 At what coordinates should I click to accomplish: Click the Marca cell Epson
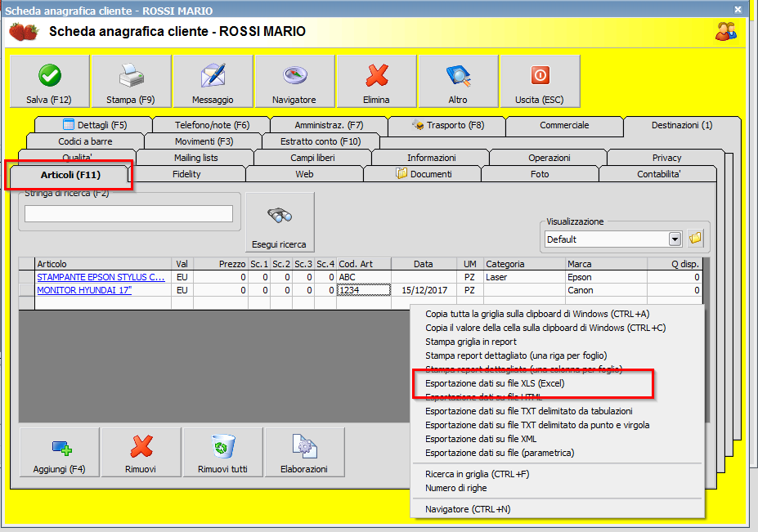coord(606,277)
